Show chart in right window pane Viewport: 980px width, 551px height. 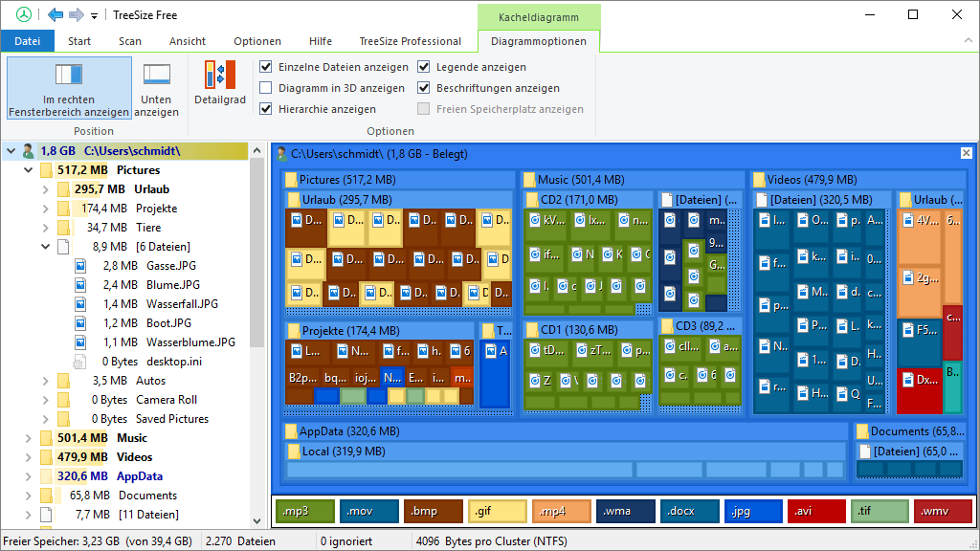pyautogui.click(x=69, y=88)
